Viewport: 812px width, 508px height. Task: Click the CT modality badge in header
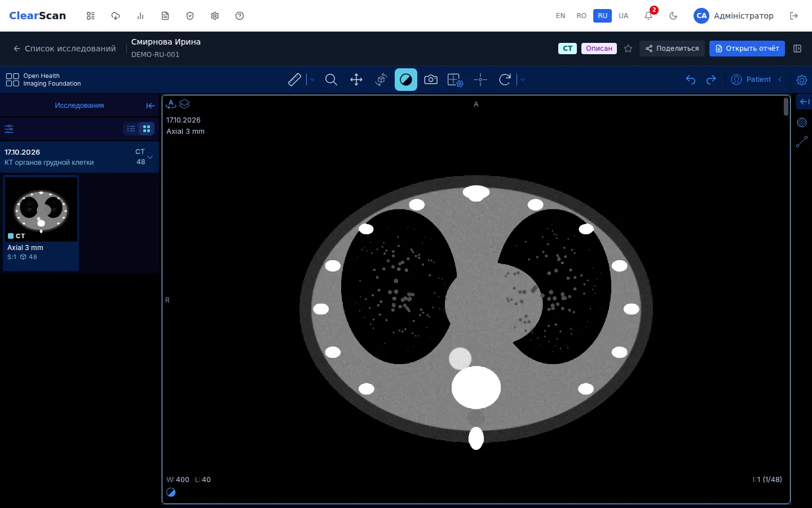567,49
